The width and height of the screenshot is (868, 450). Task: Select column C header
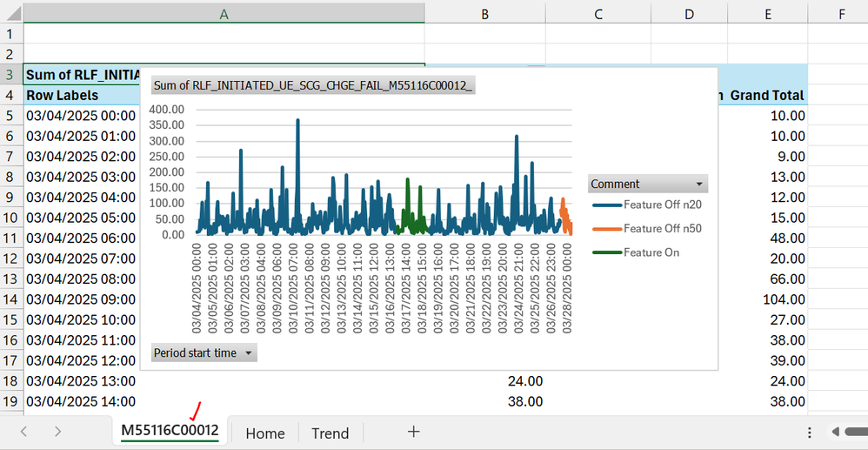pyautogui.click(x=598, y=13)
